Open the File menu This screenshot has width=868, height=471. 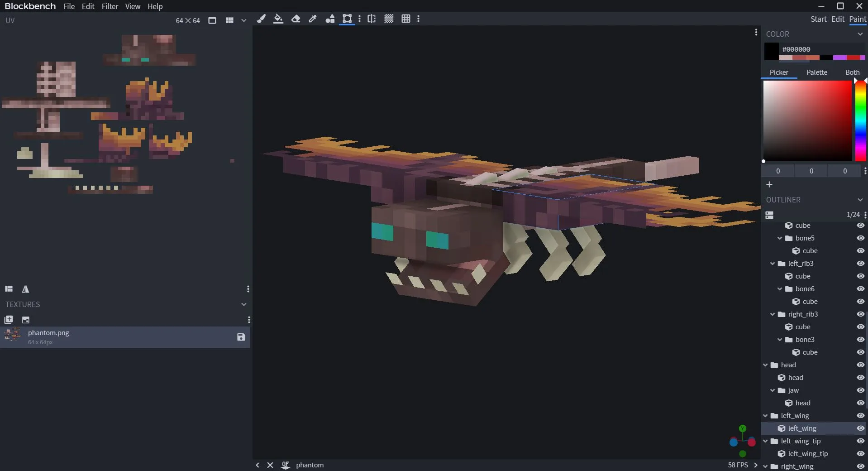(69, 6)
